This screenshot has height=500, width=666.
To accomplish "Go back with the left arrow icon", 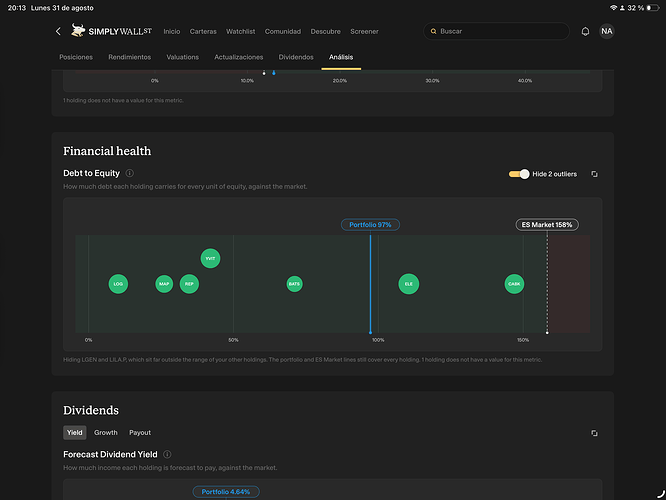I will click(x=58, y=31).
